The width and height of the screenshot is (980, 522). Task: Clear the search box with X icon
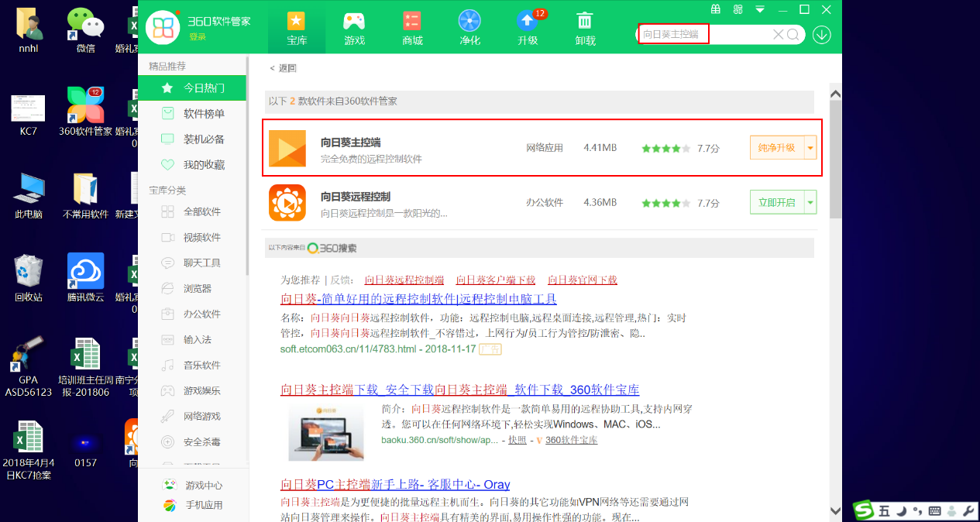click(778, 35)
